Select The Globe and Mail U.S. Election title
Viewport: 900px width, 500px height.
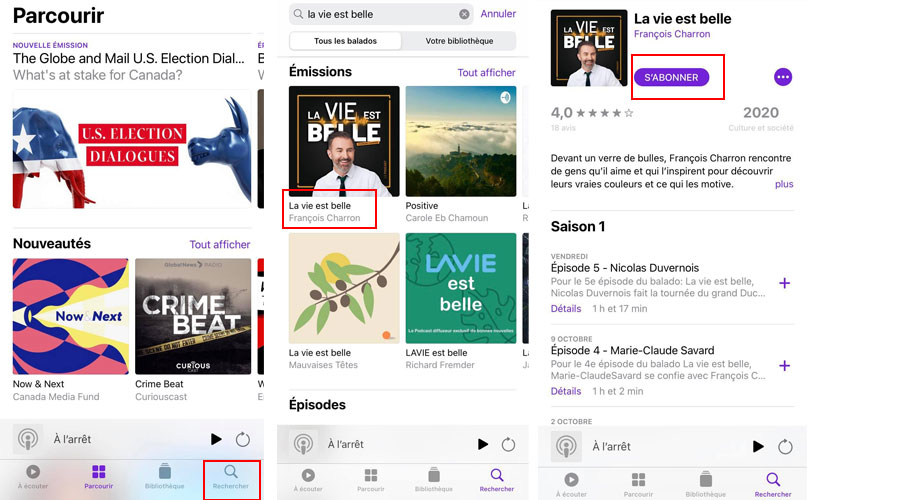coord(129,59)
